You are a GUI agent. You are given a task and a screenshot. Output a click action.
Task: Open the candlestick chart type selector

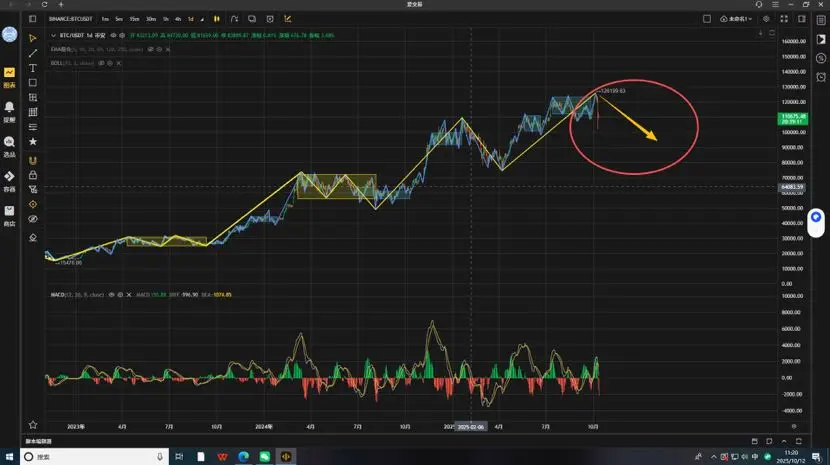point(216,19)
